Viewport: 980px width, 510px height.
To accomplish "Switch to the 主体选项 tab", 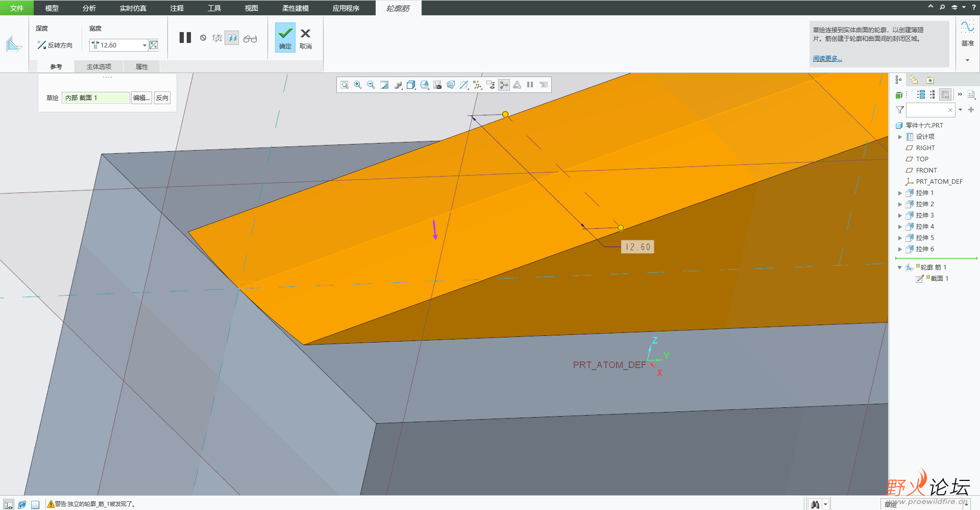I will [99, 66].
